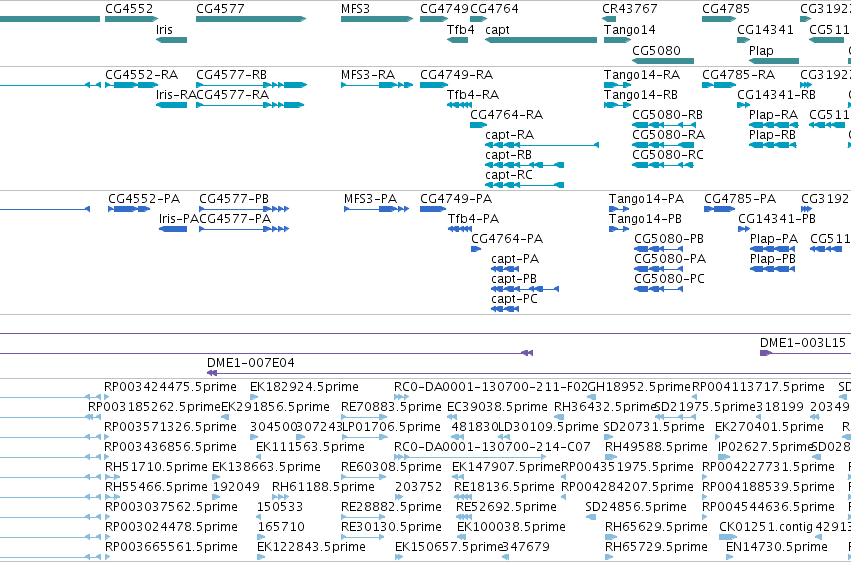851x562 pixels.
Task: Select the CG5080-RB transcript label
Action: [x=668, y=115]
